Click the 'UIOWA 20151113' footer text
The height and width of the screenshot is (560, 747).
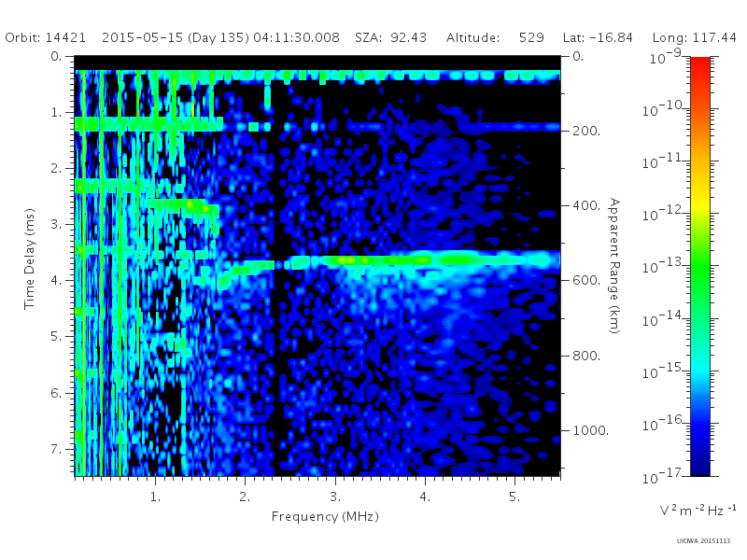coord(703,541)
